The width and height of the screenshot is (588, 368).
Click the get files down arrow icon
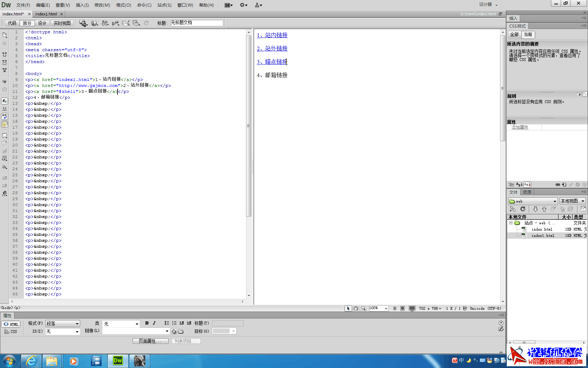point(535,209)
